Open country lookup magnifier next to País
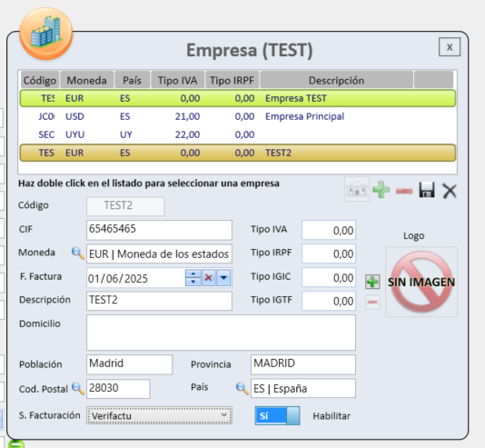 click(242, 388)
